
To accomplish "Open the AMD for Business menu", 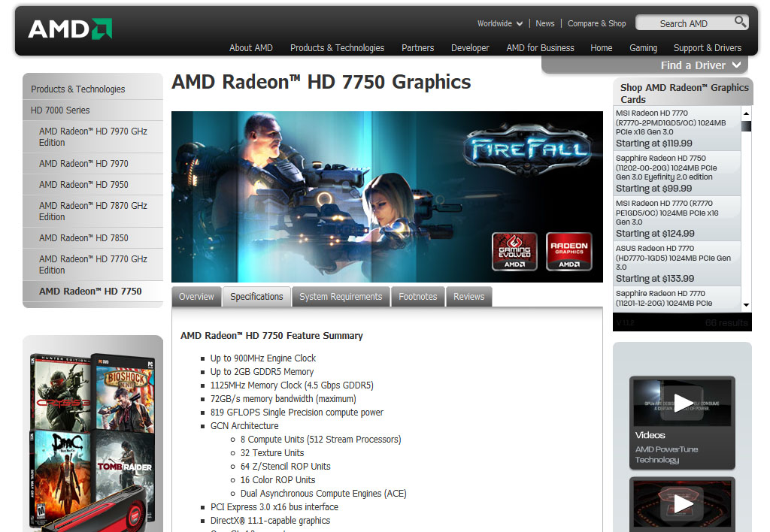I will (540, 47).
